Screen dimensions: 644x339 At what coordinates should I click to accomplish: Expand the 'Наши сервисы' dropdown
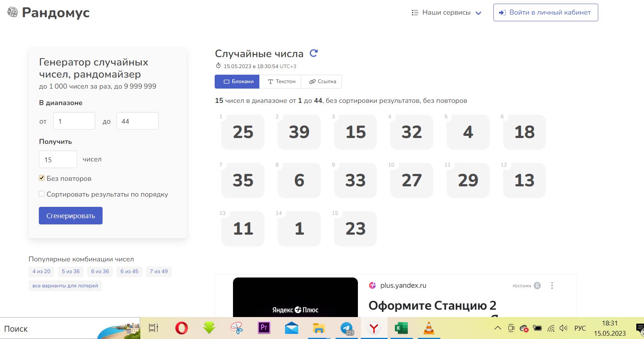[x=446, y=12]
